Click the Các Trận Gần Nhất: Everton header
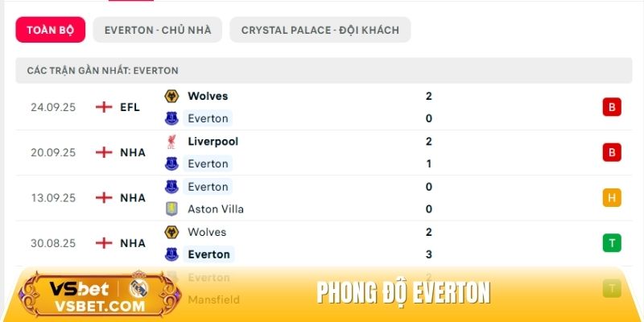Viewport: 644px width, 322px height. click(x=103, y=71)
